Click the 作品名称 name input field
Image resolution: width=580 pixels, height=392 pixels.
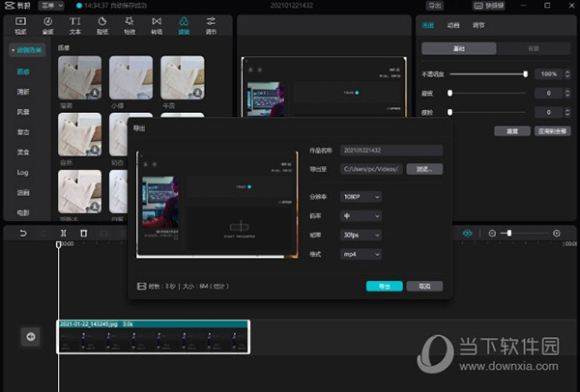coord(390,150)
